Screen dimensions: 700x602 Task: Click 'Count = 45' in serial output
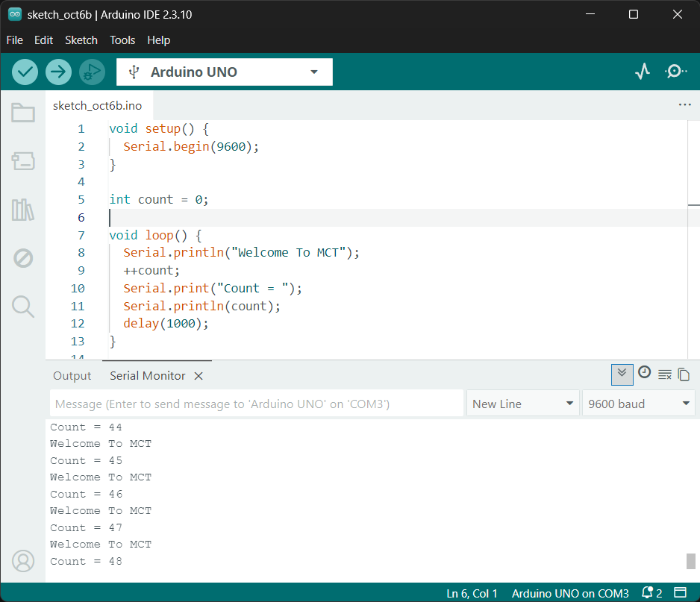(x=86, y=460)
